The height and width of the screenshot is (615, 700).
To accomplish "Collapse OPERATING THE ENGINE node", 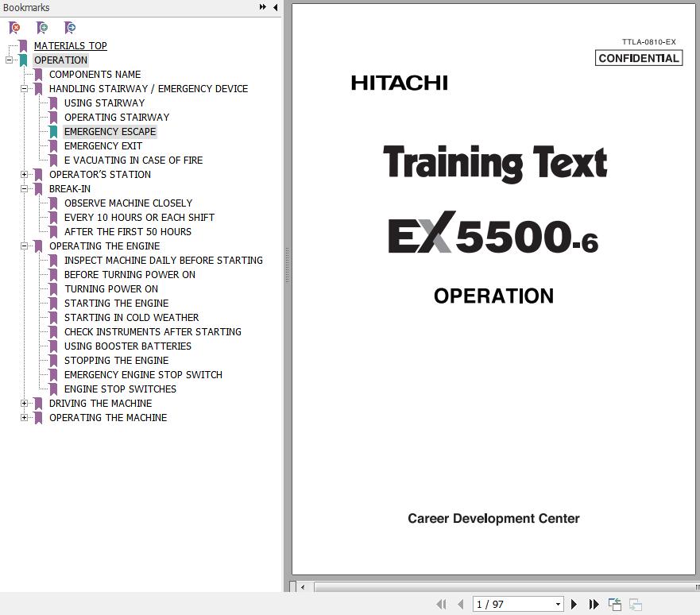I will click(24, 246).
